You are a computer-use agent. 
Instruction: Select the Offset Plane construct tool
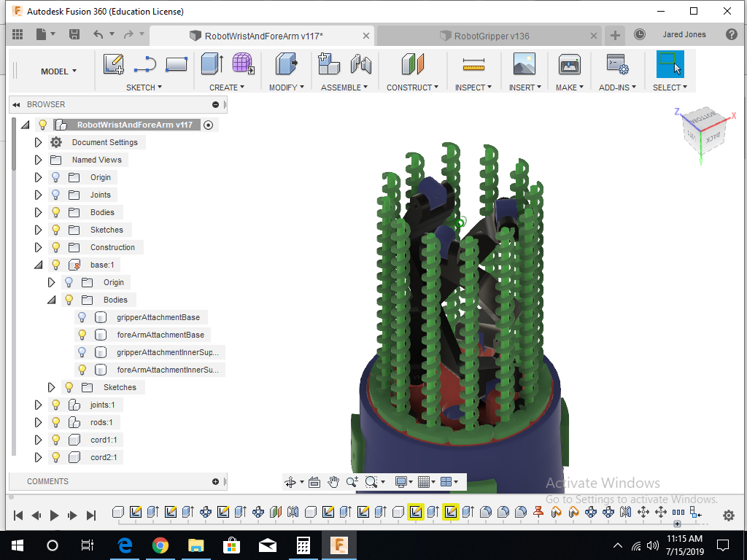click(413, 64)
